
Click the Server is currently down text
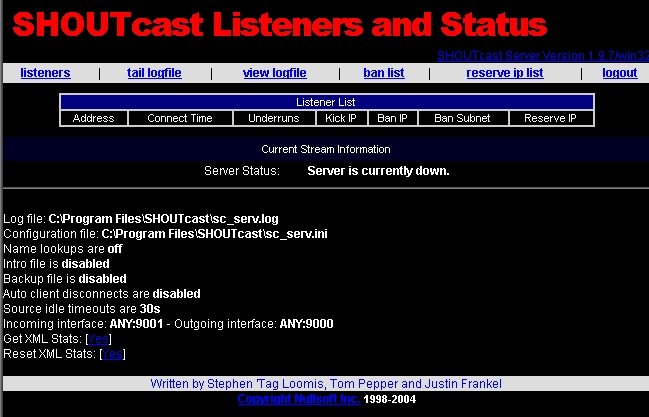378,171
